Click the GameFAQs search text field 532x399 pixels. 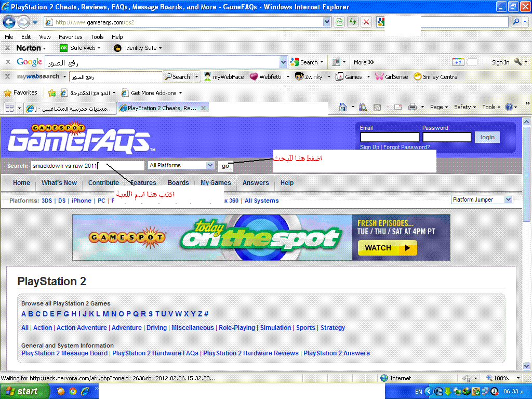[88, 166]
